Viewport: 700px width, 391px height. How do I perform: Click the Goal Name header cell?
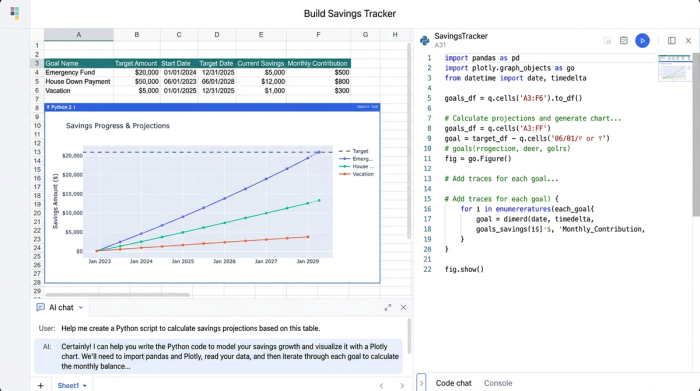pos(79,63)
